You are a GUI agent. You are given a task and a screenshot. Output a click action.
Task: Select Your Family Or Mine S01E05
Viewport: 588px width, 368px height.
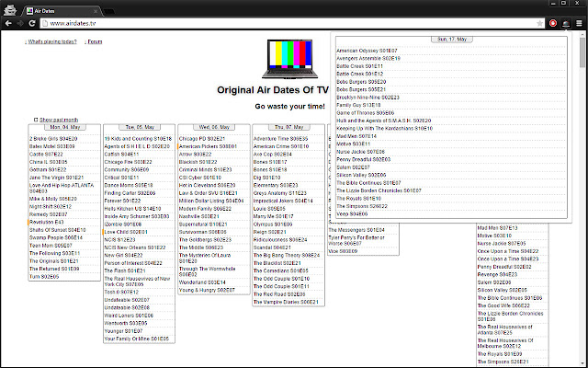point(137,339)
